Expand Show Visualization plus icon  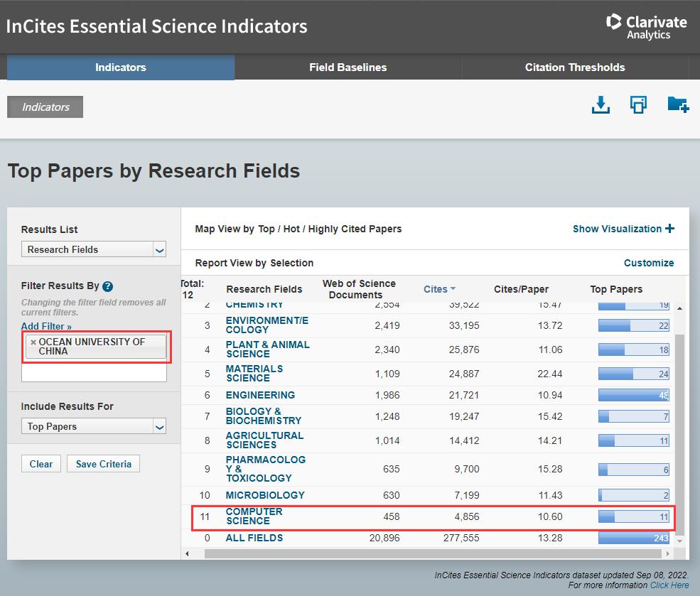click(x=669, y=229)
